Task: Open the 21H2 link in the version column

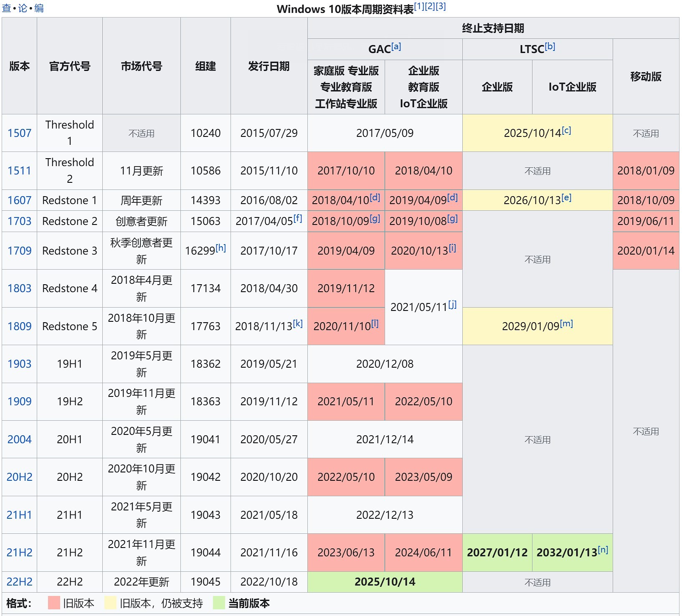Action: click(19, 553)
